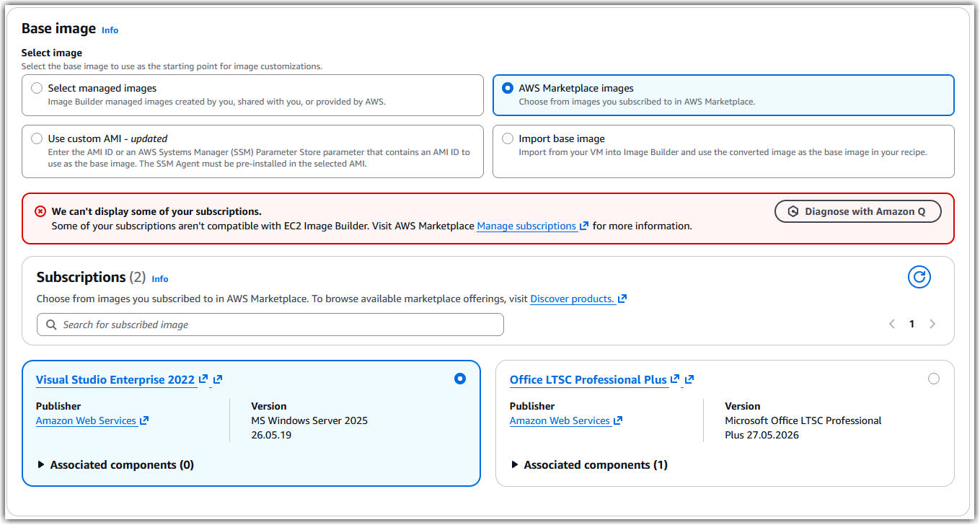Viewport: 980px width, 525px height.
Task: Click the 'Microsoft Office LTSC Professional' version text
Action: point(803,420)
